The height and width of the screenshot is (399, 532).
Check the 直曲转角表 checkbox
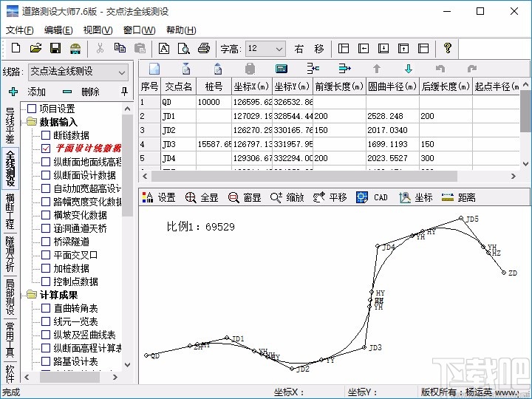[x=46, y=308]
